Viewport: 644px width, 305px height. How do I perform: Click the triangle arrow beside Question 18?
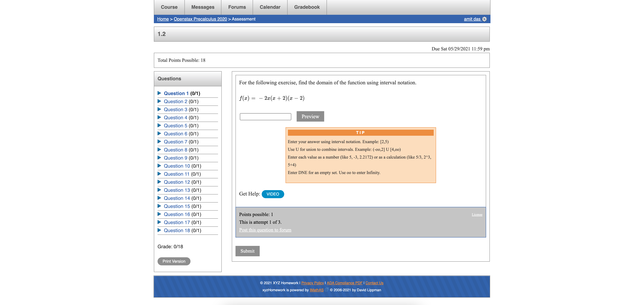tap(159, 230)
